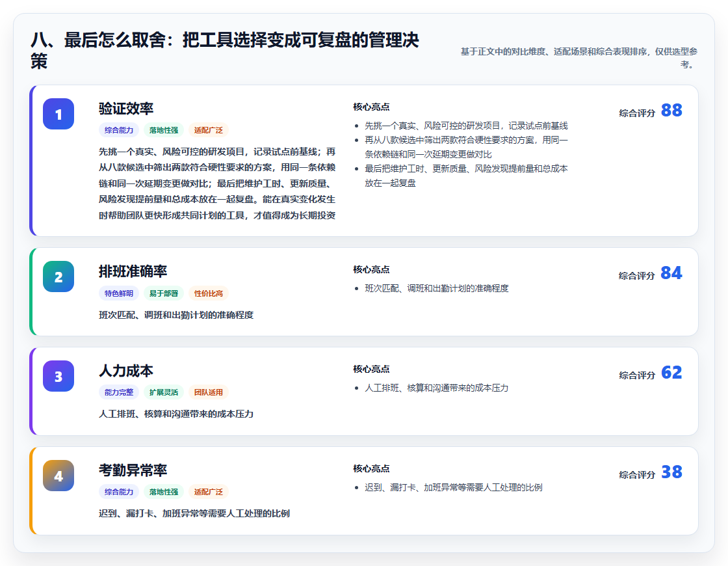The width and height of the screenshot is (728, 566).
Task: Select the 排班准确率 card title
Action: pyautogui.click(x=133, y=271)
